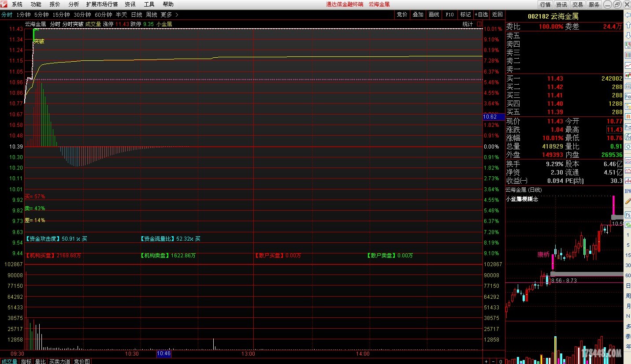
Task: Open the 功能 menu
Action: click(x=36, y=4)
